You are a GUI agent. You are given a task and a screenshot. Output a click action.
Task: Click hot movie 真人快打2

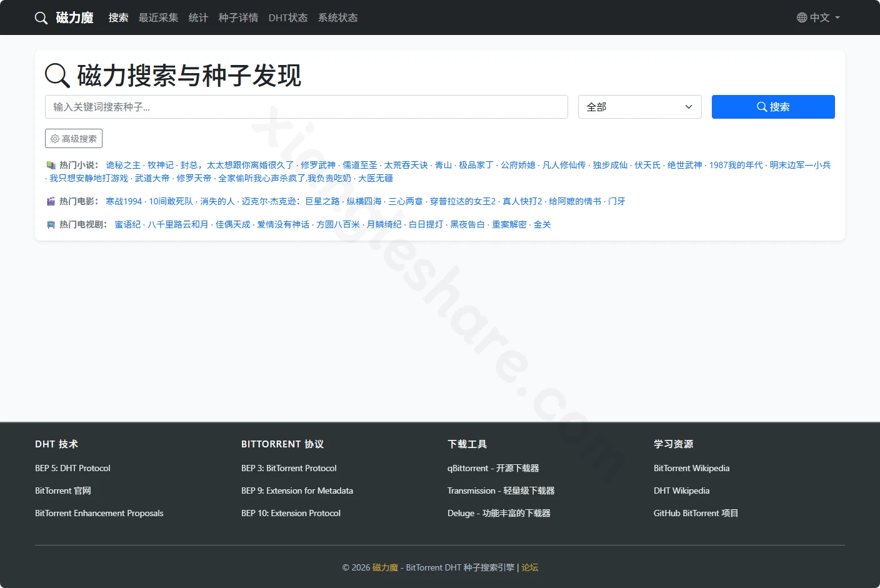tap(522, 201)
